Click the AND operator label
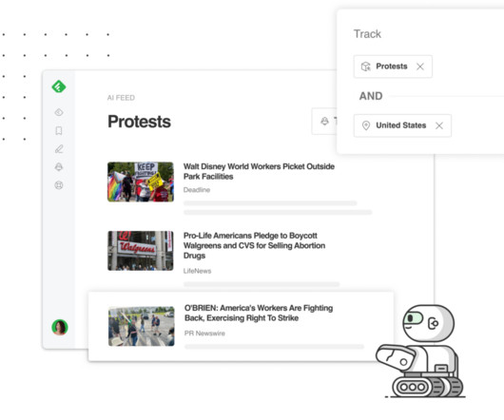This screenshot has width=504, height=420. pyautogui.click(x=371, y=96)
